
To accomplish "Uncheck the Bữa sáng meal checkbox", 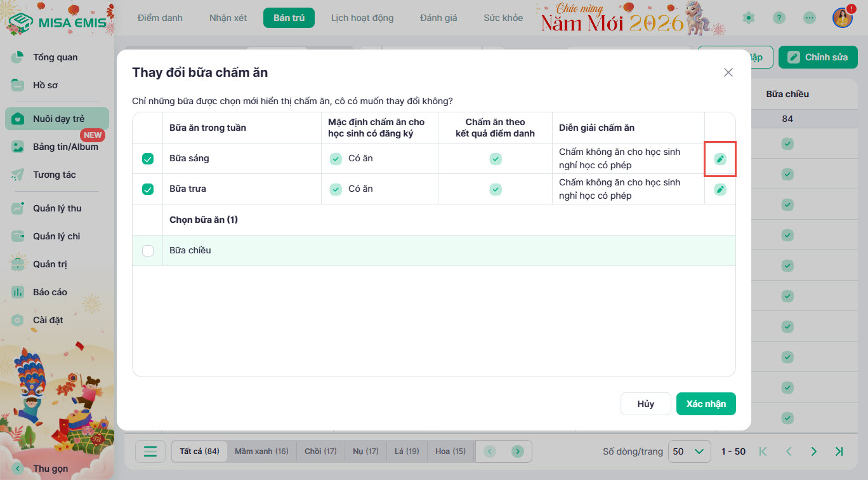I will [x=148, y=159].
